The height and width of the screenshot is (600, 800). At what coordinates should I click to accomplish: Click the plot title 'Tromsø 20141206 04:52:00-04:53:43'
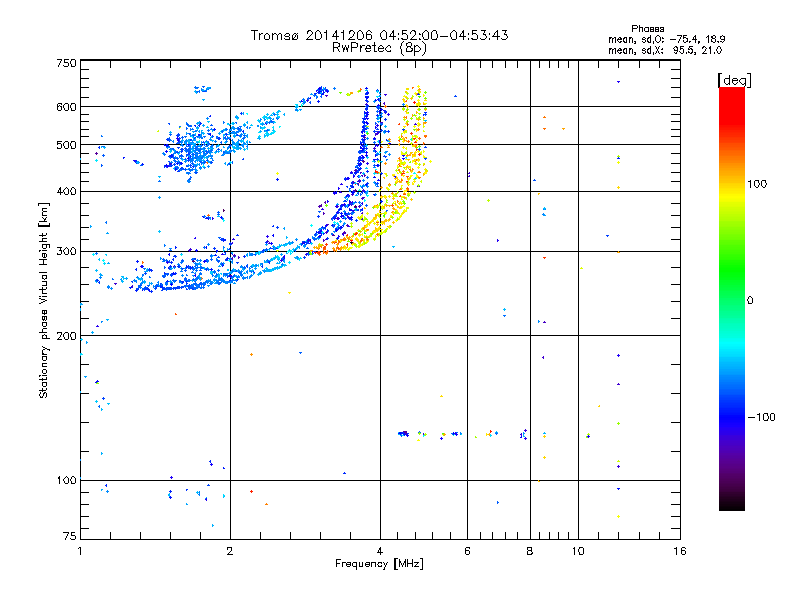pyautogui.click(x=379, y=35)
